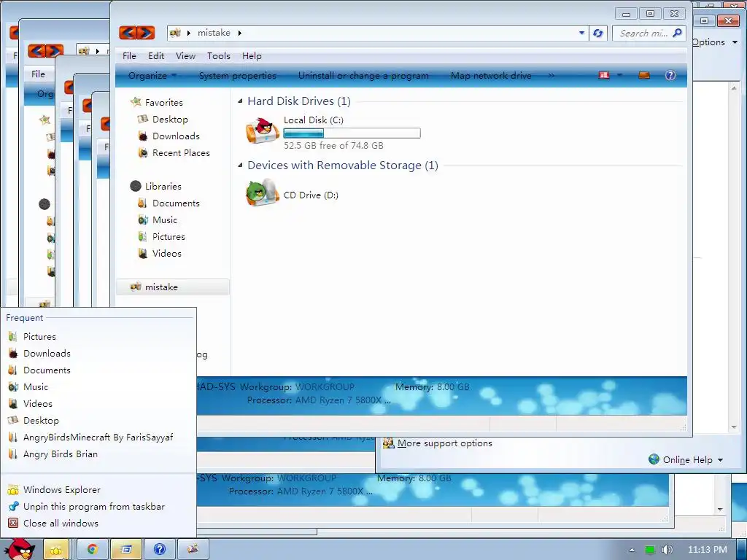The height and width of the screenshot is (560, 747).
Task: Click the green network tray icon
Action: 650,550
